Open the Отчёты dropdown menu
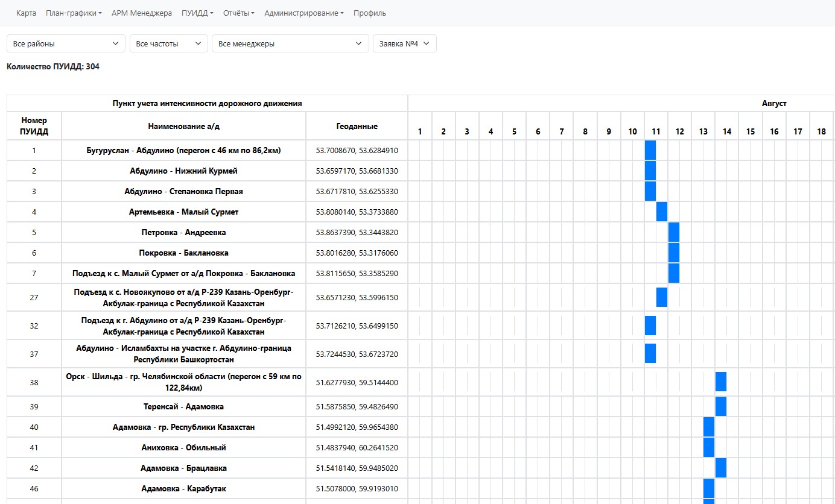The image size is (835, 504). (239, 13)
